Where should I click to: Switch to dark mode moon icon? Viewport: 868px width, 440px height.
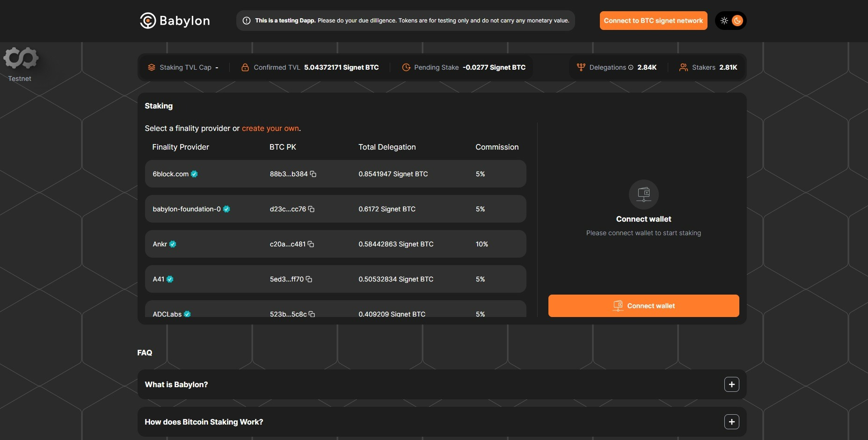click(x=737, y=21)
